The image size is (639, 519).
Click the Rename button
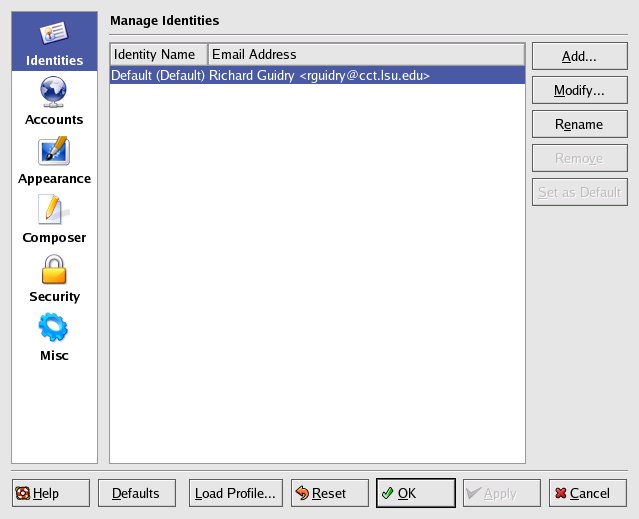[x=579, y=125]
